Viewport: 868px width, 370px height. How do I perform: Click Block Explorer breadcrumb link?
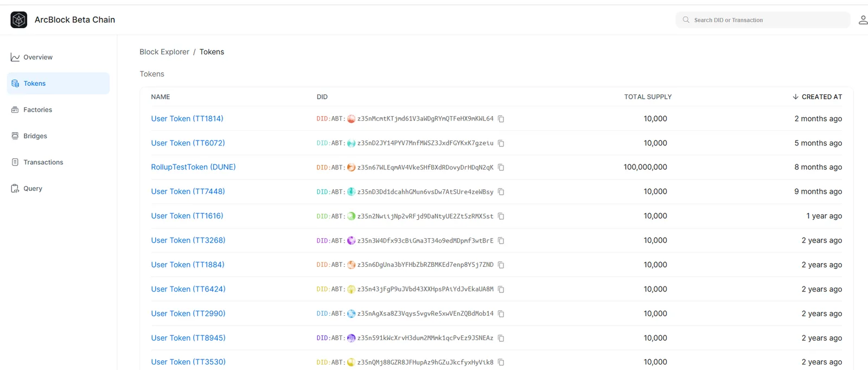164,52
